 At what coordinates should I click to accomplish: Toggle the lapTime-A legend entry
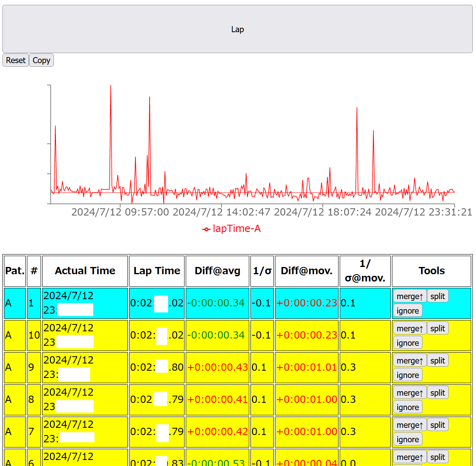[x=232, y=229]
